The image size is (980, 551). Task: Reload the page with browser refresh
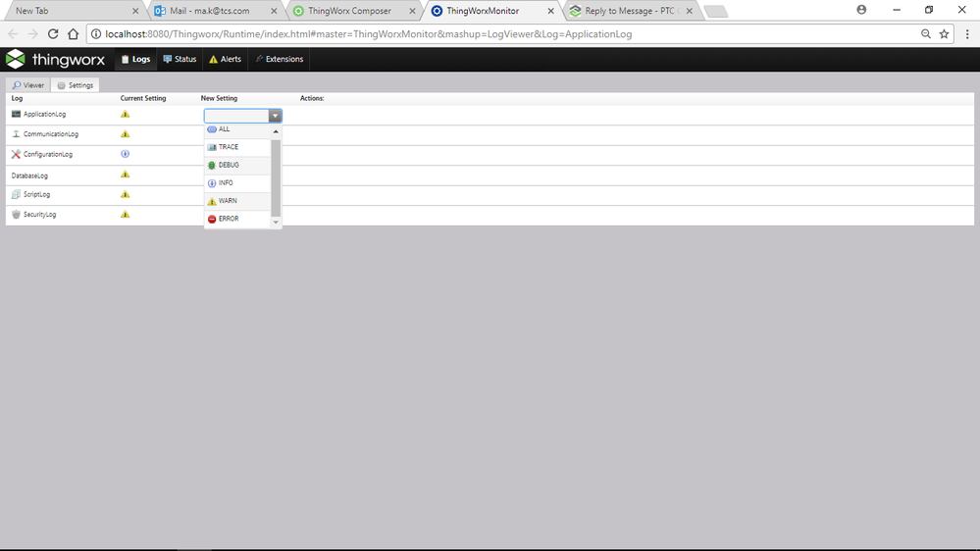coord(53,33)
